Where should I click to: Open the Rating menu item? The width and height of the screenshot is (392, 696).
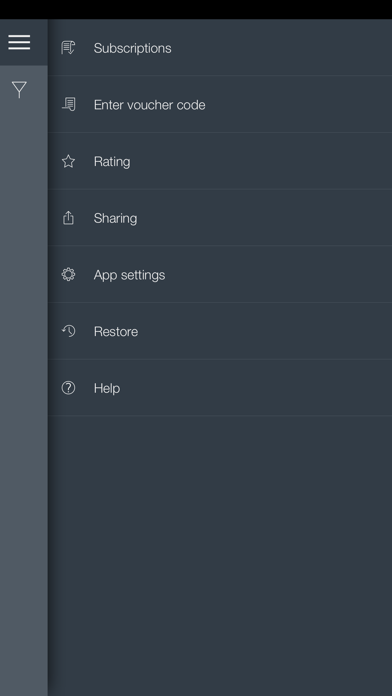[220, 161]
